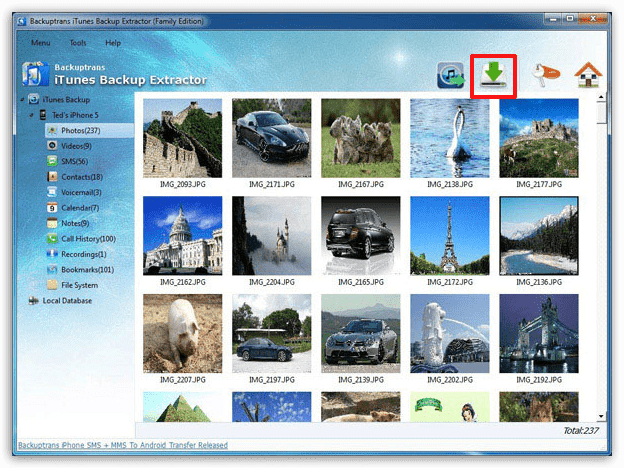624x468 pixels.
Task: Select the black SUV photo IMG_2165.JPG
Action: point(361,236)
